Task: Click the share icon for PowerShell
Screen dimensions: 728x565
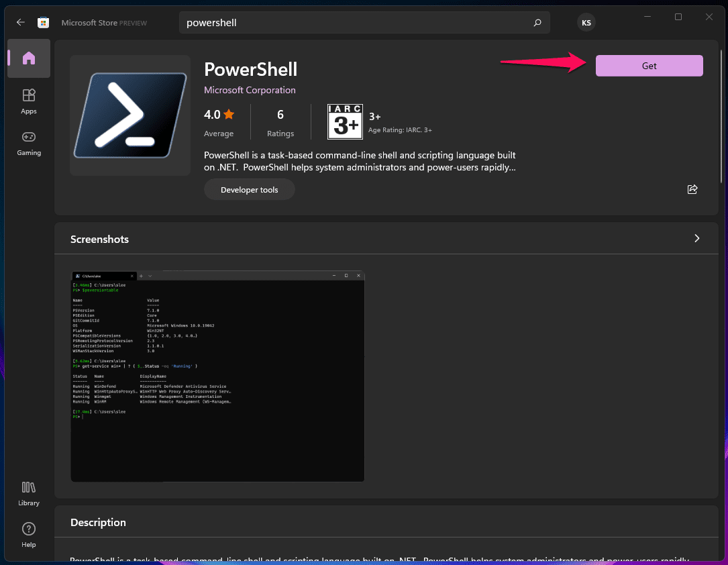Action: [692, 189]
